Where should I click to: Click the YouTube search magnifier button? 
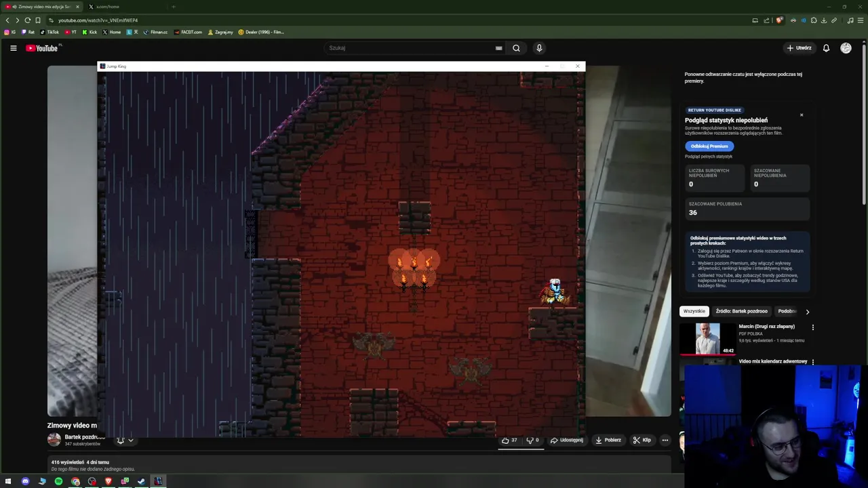516,48
